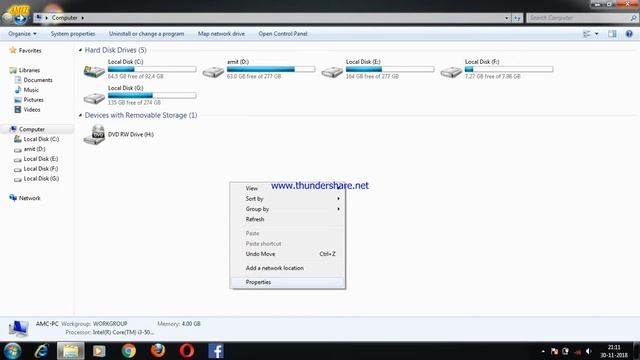Click System properties toolbar button
This screenshot has height=360, width=640.
click(x=73, y=34)
